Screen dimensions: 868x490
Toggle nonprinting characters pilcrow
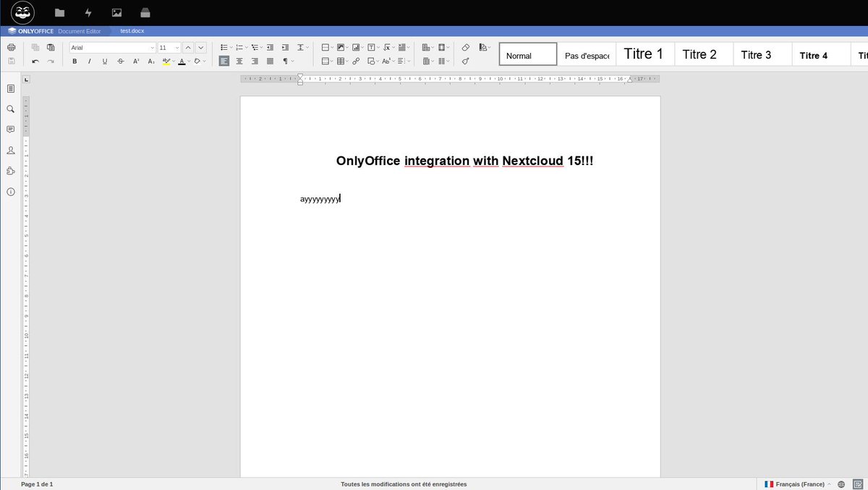point(285,61)
